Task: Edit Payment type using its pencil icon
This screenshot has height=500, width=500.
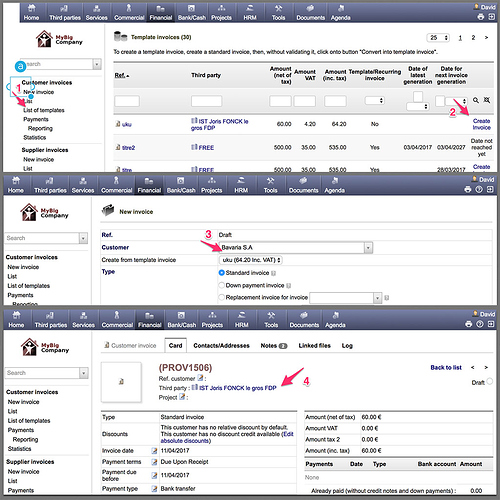Action: [154, 489]
